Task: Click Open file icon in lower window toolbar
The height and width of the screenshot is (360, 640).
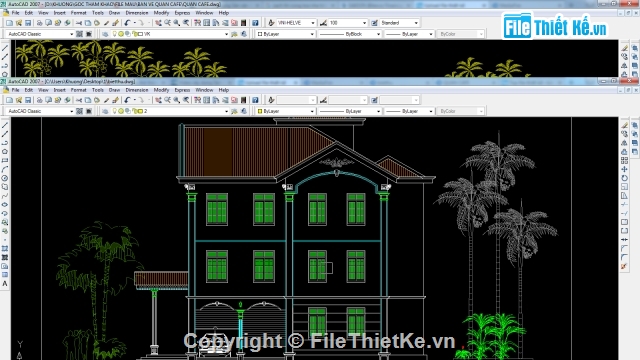Action: click(19, 100)
